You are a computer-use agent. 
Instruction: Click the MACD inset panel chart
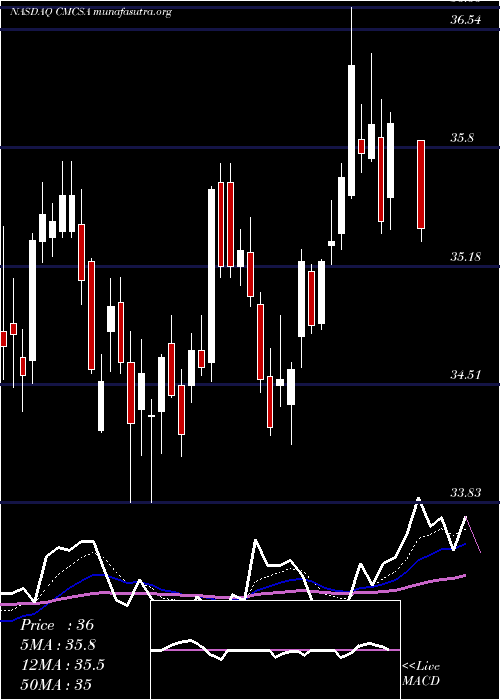point(275,650)
